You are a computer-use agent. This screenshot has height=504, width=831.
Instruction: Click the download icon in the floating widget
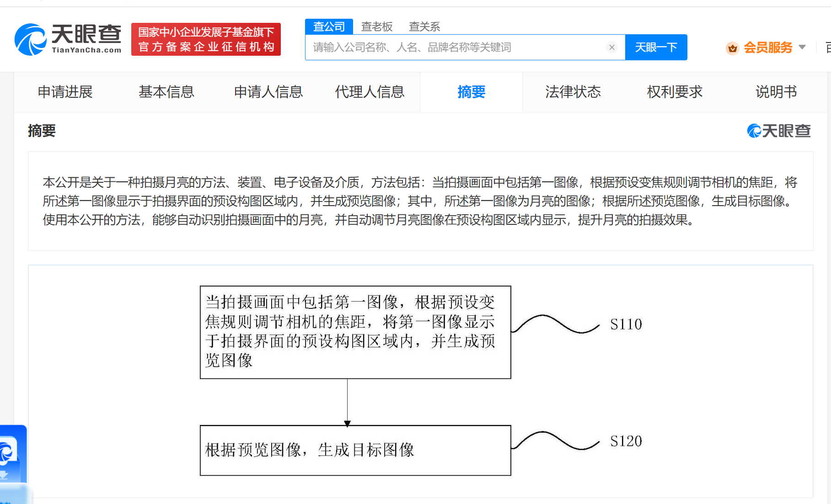tap(5, 476)
